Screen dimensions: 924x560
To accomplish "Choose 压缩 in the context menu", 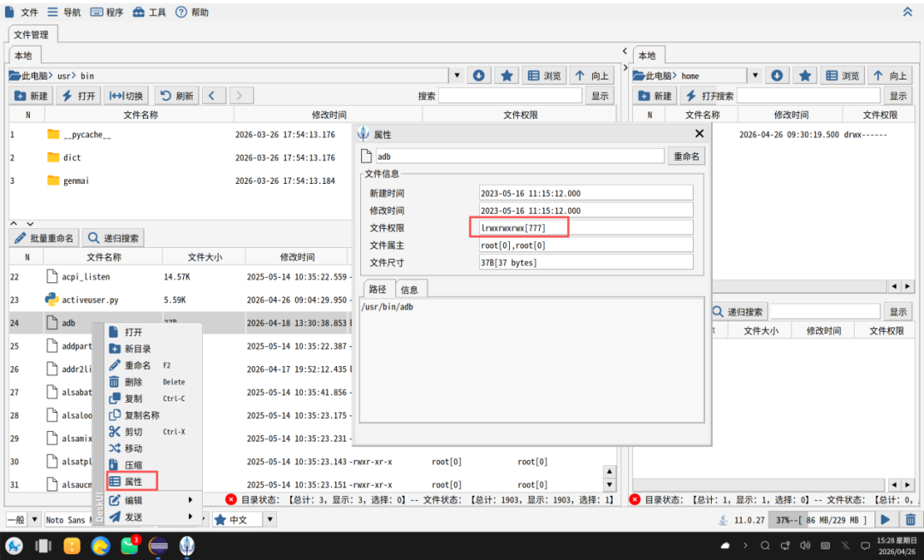I will tap(153, 464).
